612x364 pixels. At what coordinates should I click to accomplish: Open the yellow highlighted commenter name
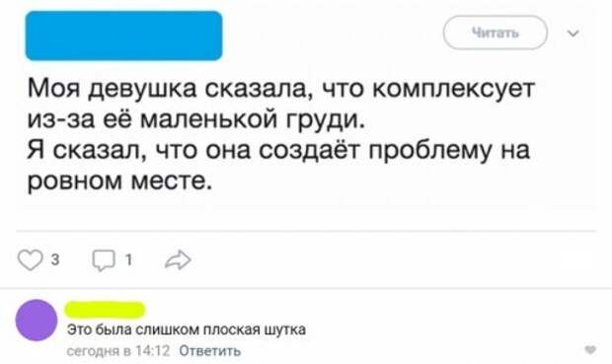tap(105, 310)
